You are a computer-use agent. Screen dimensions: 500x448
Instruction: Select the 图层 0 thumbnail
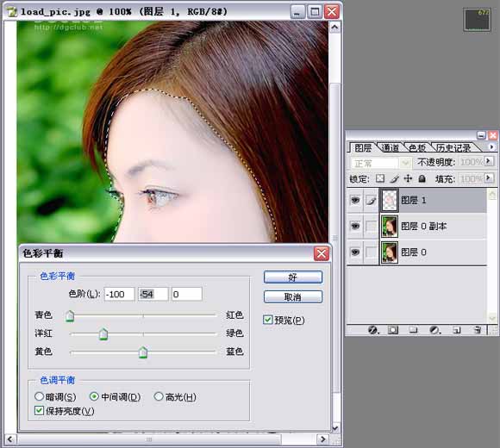pyautogui.click(x=390, y=252)
